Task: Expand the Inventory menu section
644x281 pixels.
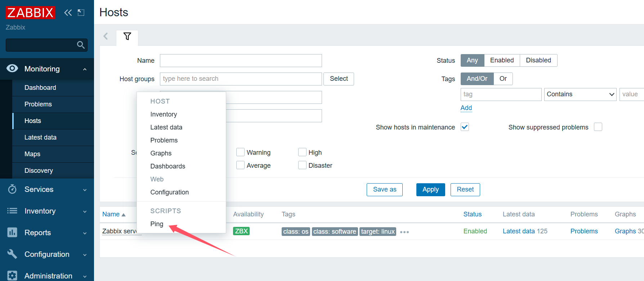Action: point(85,211)
